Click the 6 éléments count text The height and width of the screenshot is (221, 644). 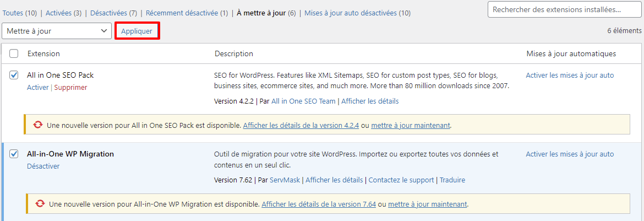coord(624,31)
